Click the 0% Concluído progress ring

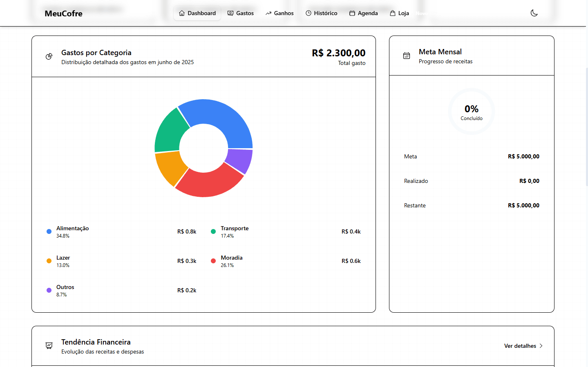point(472,111)
